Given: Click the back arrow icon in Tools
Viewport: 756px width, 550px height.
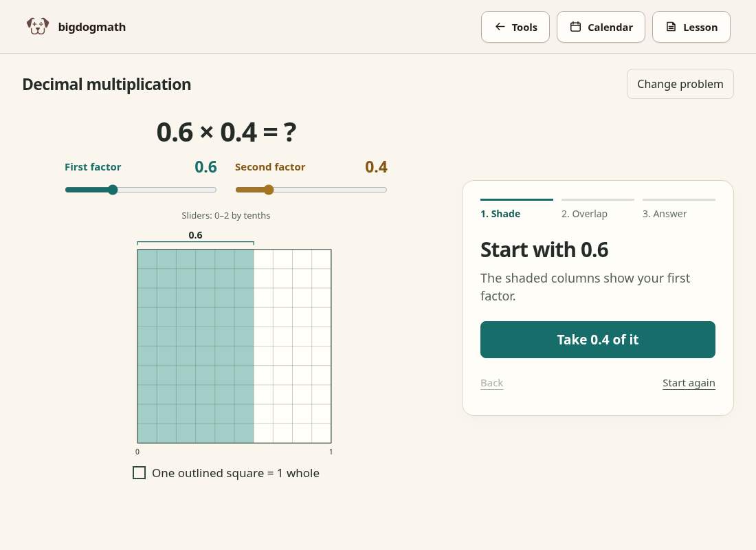Looking at the screenshot, I should 500,27.
